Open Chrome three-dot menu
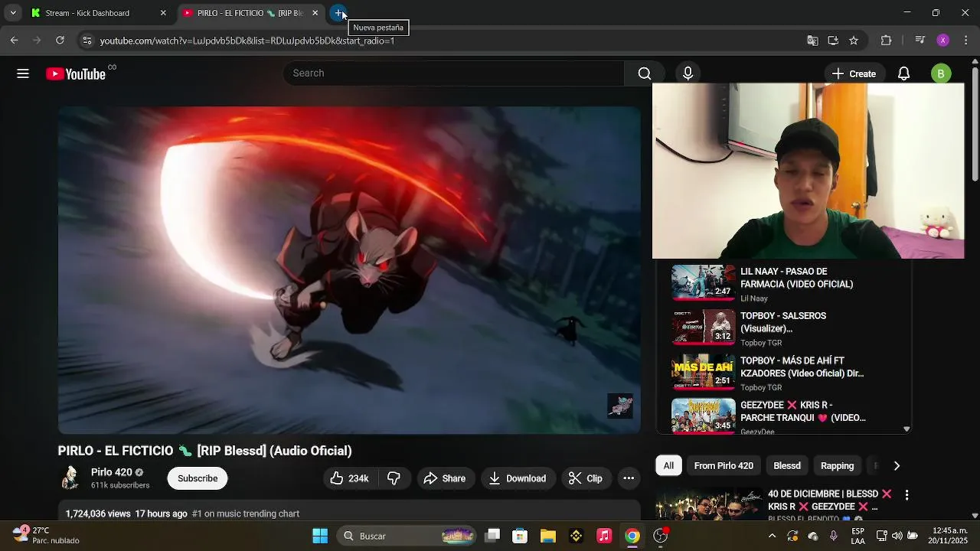980x551 pixels. 966,41
